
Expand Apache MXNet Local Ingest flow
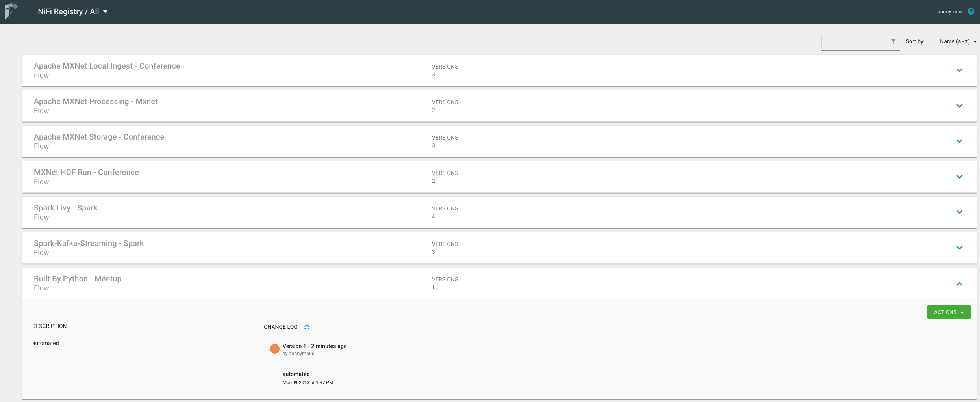(959, 71)
